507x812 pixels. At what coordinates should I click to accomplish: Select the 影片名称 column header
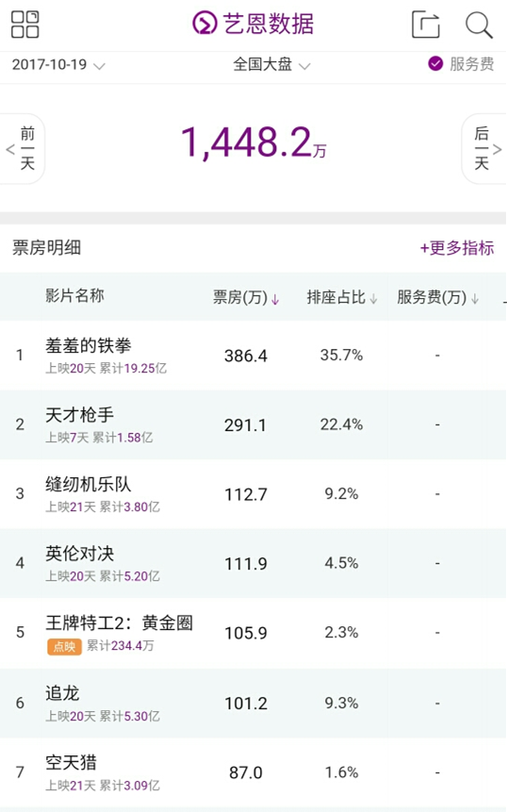(74, 296)
